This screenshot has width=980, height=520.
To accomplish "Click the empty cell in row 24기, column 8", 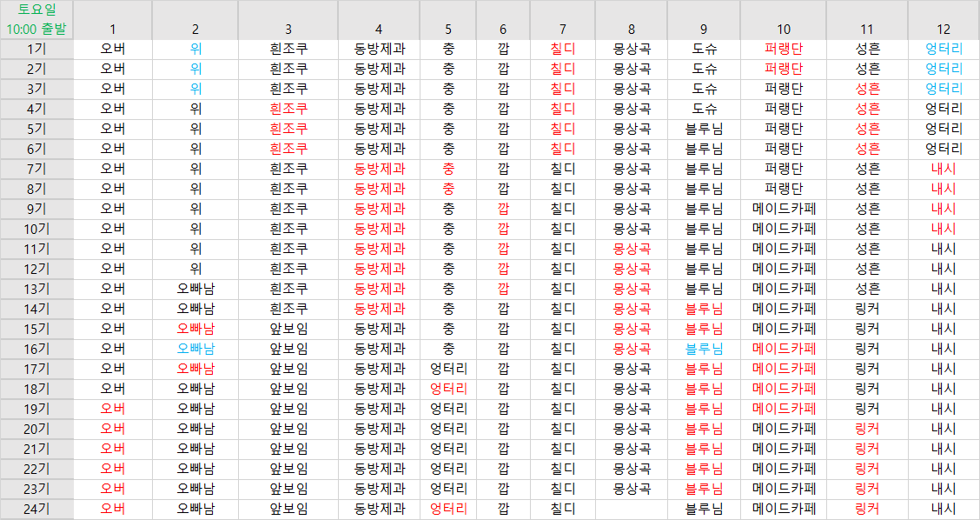I will coord(632,509).
